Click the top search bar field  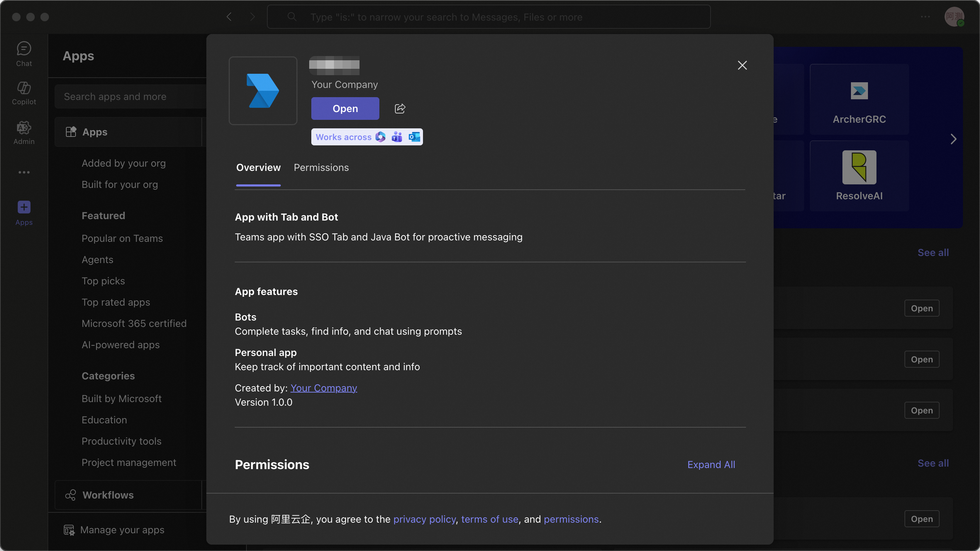(489, 17)
